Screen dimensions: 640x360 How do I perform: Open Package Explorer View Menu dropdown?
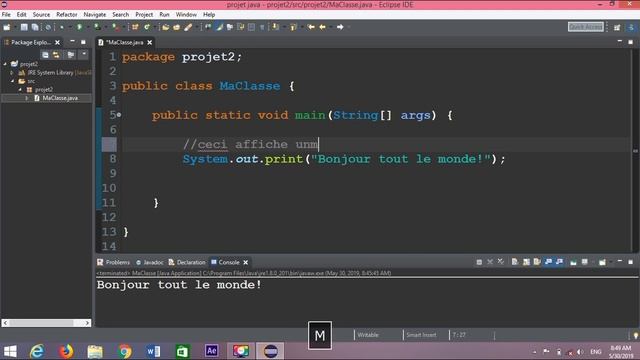[84, 54]
